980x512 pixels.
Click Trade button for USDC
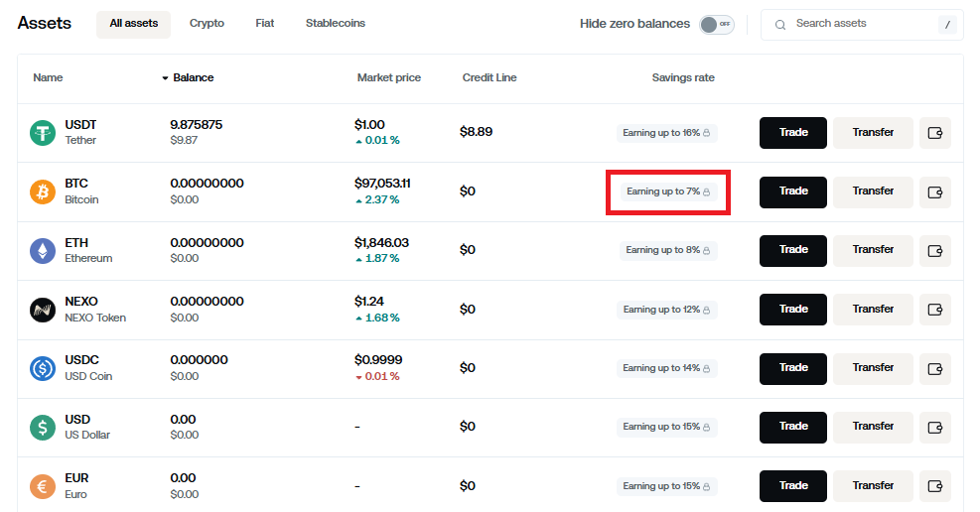coord(793,368)
